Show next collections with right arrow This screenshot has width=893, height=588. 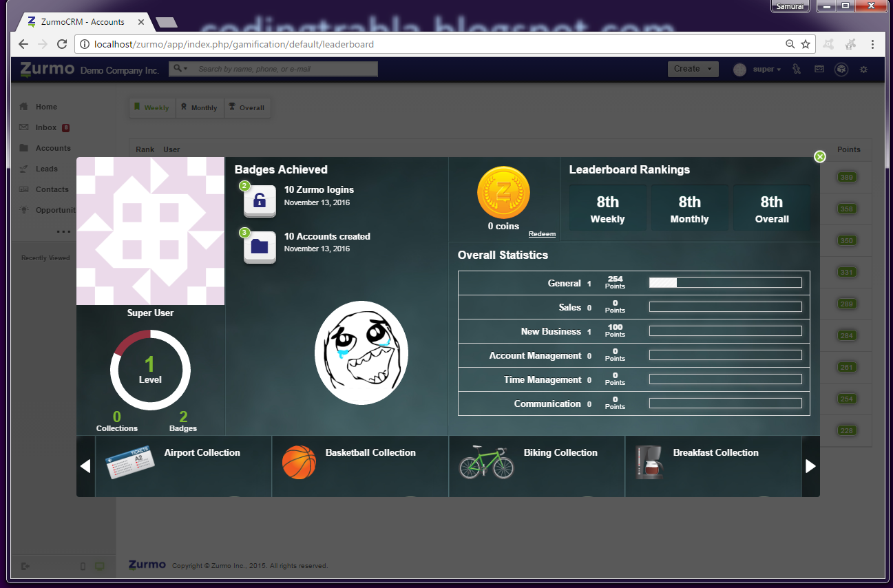810,466
